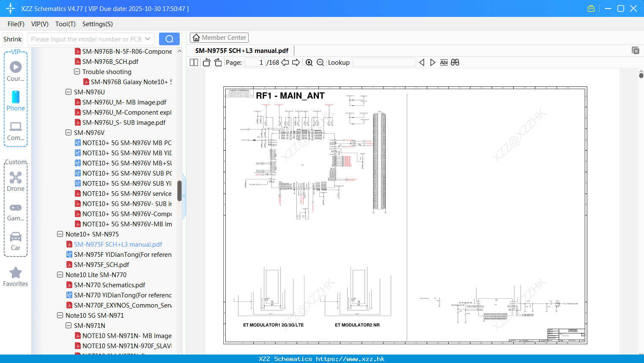Collapse the Note10+ SM-N975 node
The width and height of the screenshot is (644, 363).
click(x=60, y=234)
